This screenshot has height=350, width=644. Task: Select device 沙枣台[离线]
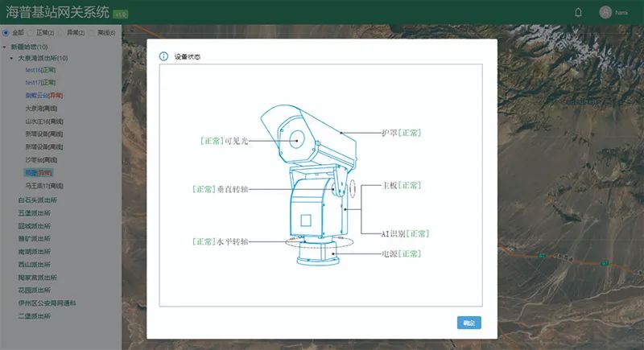tap(41, 159)
